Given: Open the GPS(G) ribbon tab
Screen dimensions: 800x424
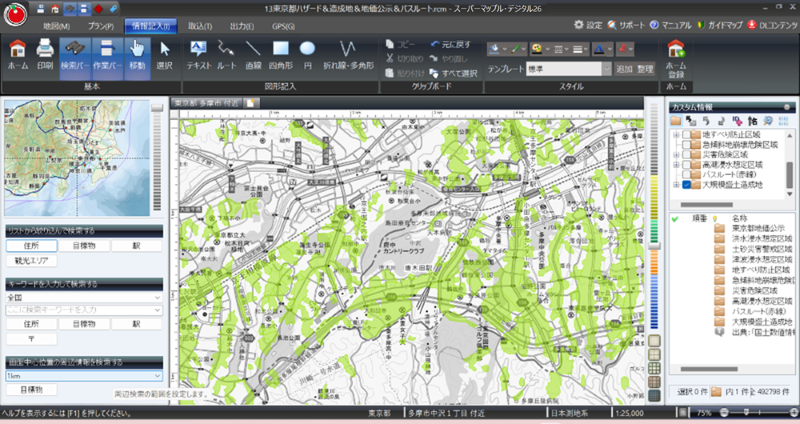Looking at the screenshot, I should (x=283, y=26).
